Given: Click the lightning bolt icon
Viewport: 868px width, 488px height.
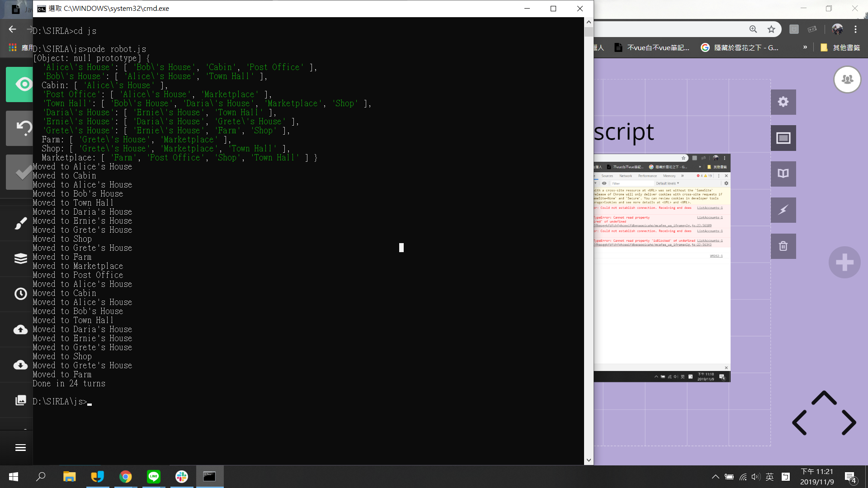Looking at the screenshot, I should tap(783, 210).
